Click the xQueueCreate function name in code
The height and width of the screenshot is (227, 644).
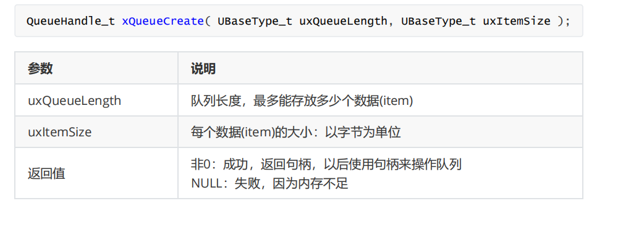coord(163,21)
